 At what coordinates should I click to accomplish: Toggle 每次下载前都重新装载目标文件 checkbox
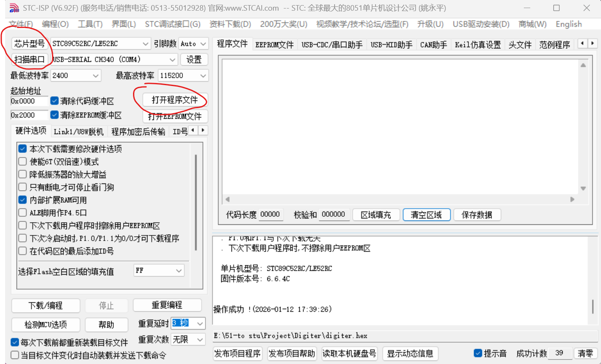point(15,342)
